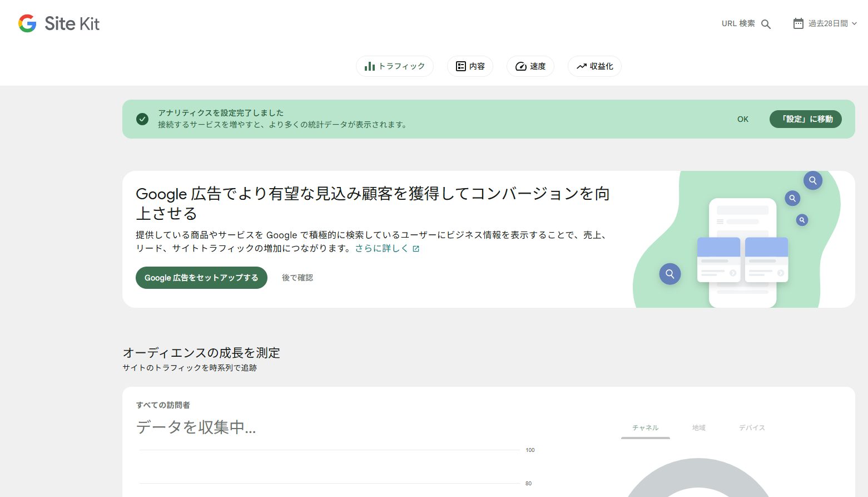Go to the トラフィック section
The height and width of the screenshot is (497, 868).
pos(395,66)
